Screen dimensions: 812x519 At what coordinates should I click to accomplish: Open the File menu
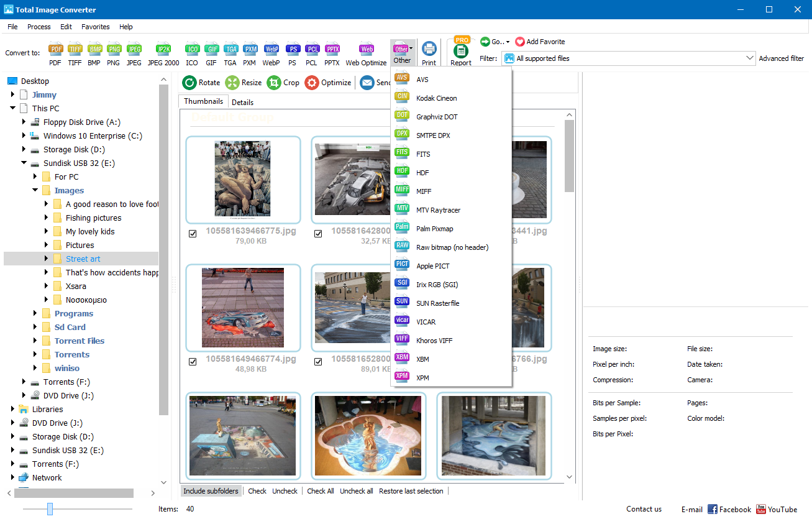coord(12,27)
